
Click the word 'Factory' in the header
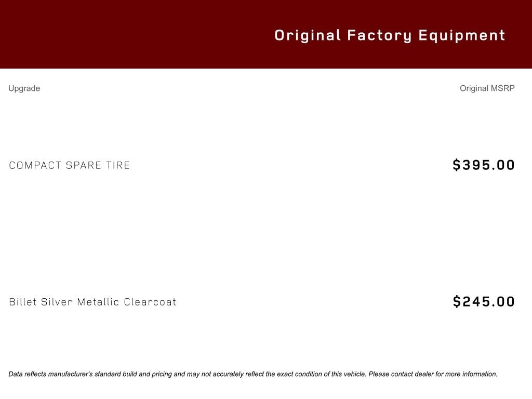pos(379,35)
